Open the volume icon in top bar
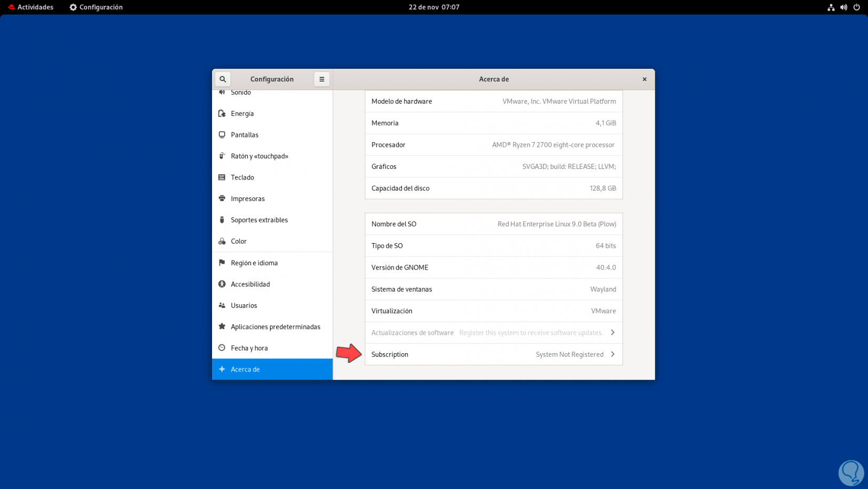Screen dimensions: 868x489 [844, 7]
